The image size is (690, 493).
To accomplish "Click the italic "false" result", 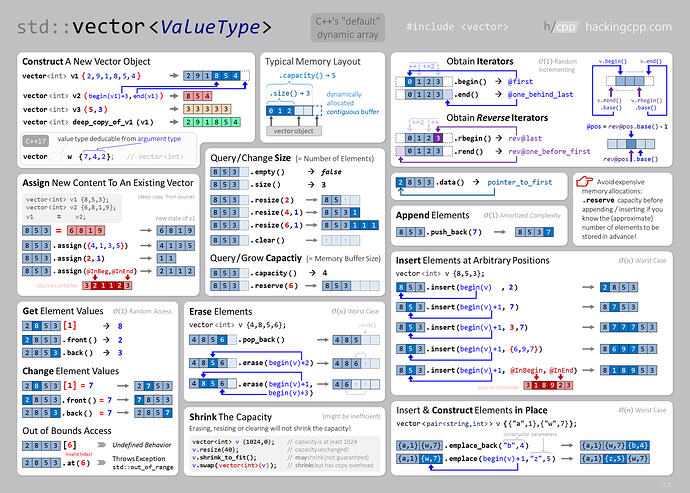I will tap(331, 172).
